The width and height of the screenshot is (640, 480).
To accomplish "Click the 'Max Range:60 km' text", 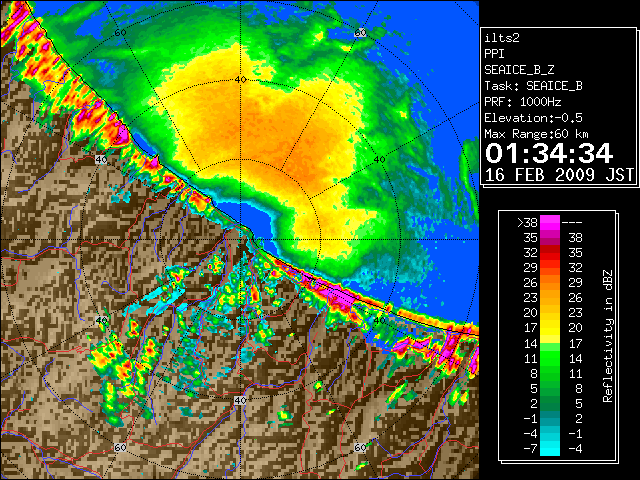I will (x=536, y=134).
